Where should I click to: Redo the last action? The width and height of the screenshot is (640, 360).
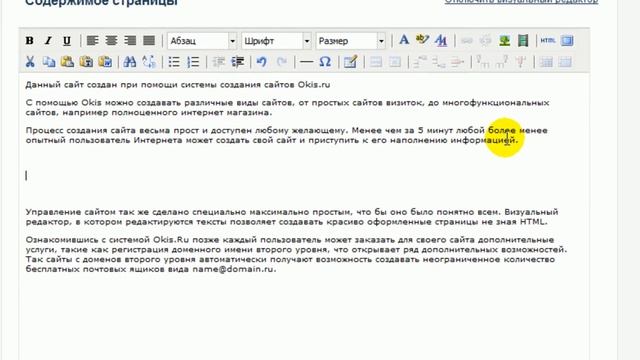tap(282, 62)
